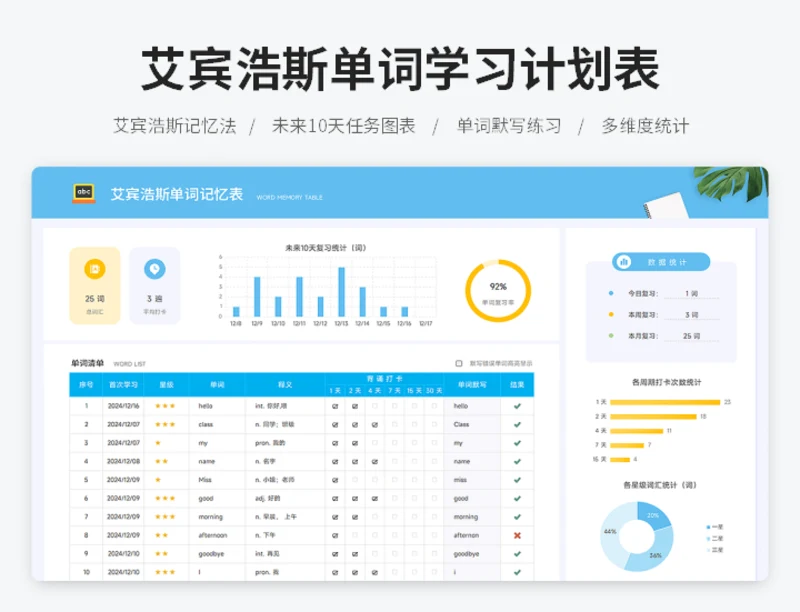Enable the 默写错误单词高亮显示 checkbox
The image size is (800, 612).
point(459,364)
